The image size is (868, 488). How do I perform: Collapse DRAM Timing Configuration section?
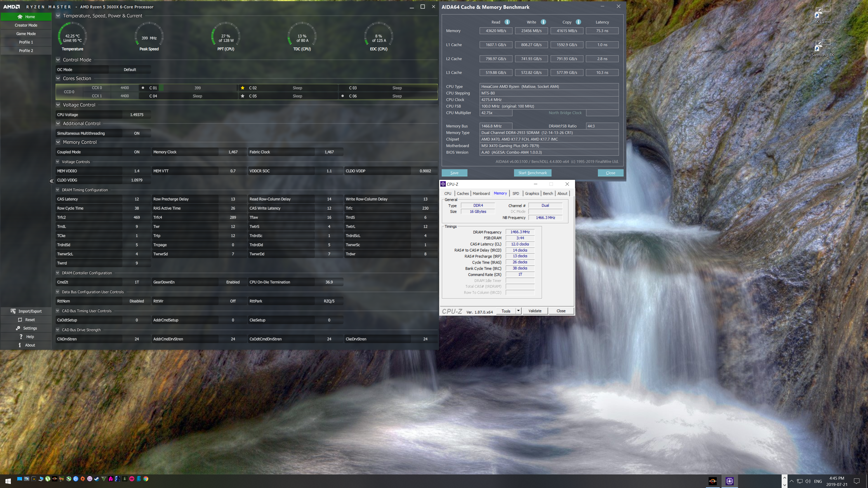(x=58, y=190)
